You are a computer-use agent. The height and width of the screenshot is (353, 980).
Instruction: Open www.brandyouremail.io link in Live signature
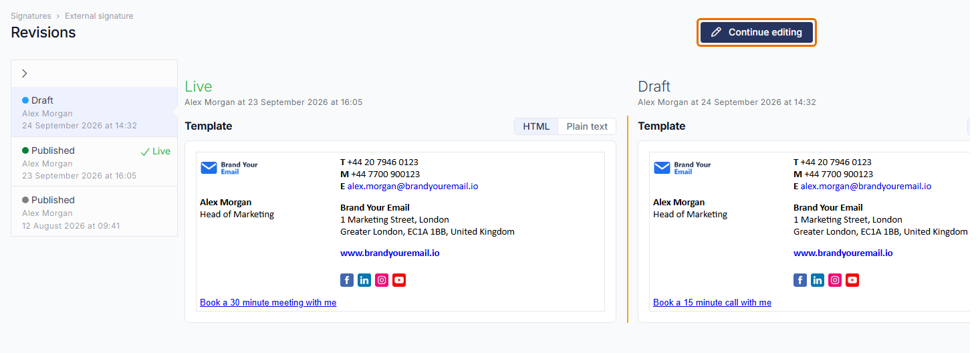click(x=390, y=253)
